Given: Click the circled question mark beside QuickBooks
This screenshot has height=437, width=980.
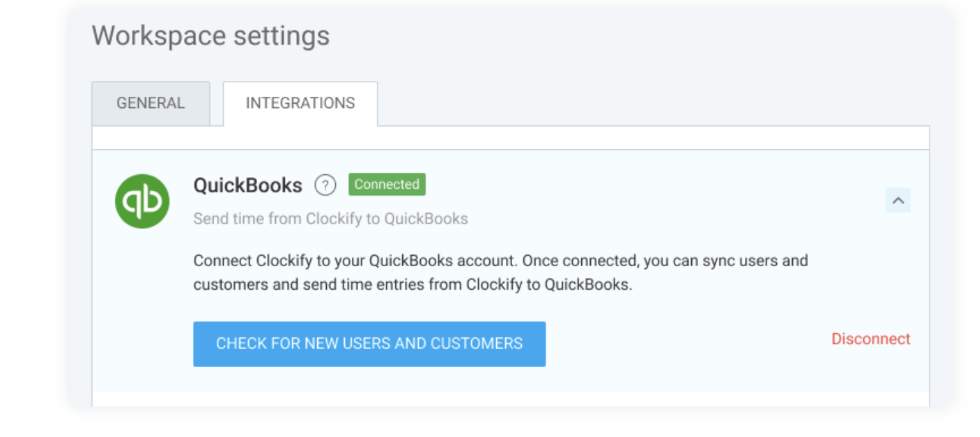Looking at the screenshot, I should [325, 185].
